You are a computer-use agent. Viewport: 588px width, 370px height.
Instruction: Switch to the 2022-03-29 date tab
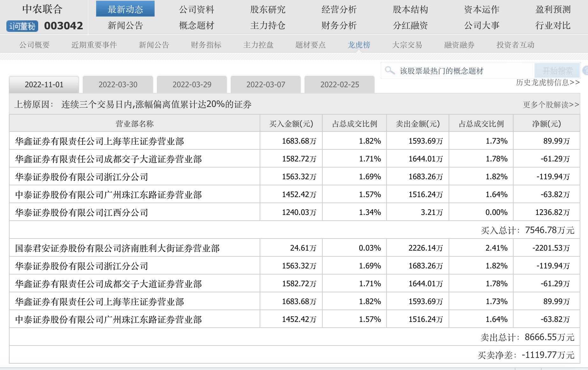tap(192, 85)
